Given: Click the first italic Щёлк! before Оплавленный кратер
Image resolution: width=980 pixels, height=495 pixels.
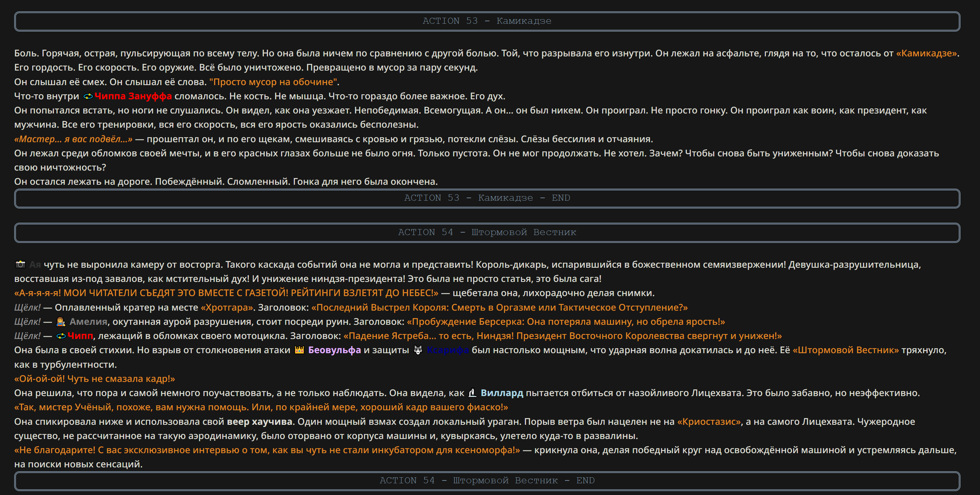Looking at the screenshot, I should coord(27,307).
